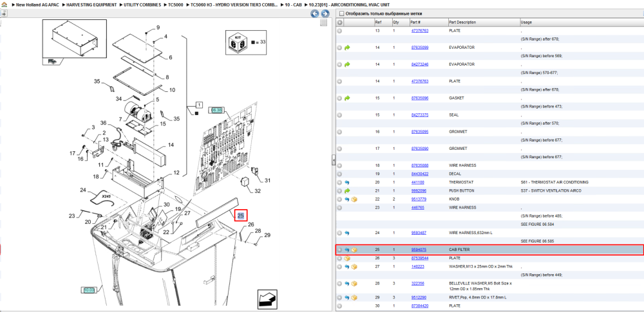Toggle selection circle for Ref 13 PLATE row
Image resolution: width=644 pixels, height=312 pixels.
[x=339, y=31]
